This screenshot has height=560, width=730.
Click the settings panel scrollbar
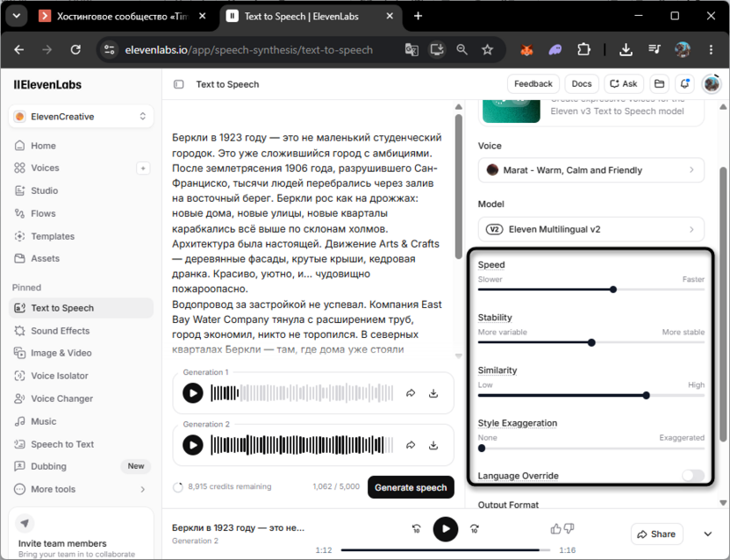(x=723, y=304)
